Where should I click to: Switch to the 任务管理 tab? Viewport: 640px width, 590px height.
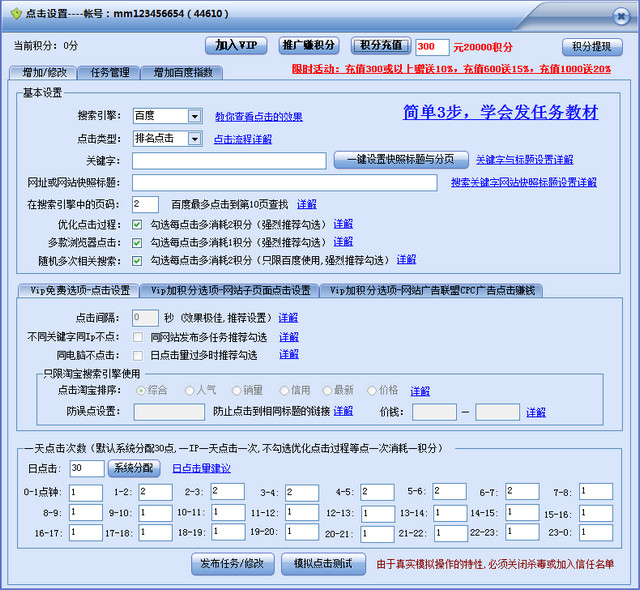[110, 73]
